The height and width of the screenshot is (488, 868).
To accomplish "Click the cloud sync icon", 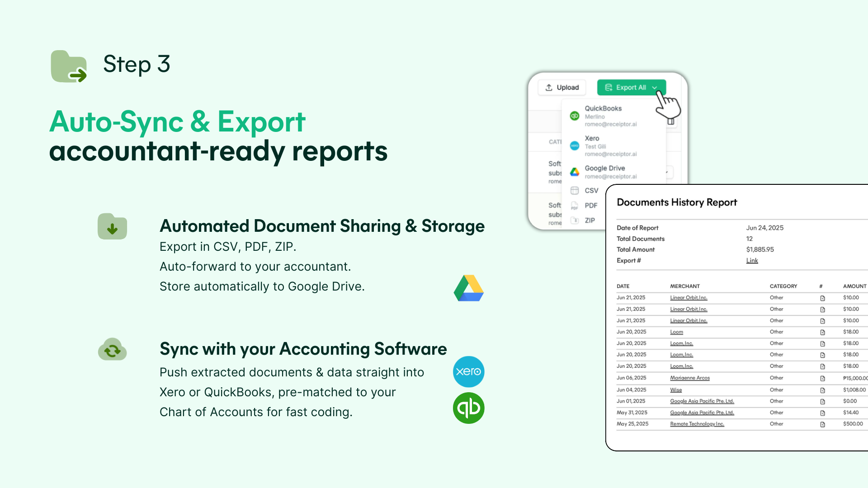I will pyautogui.click(x=112, y=349).
